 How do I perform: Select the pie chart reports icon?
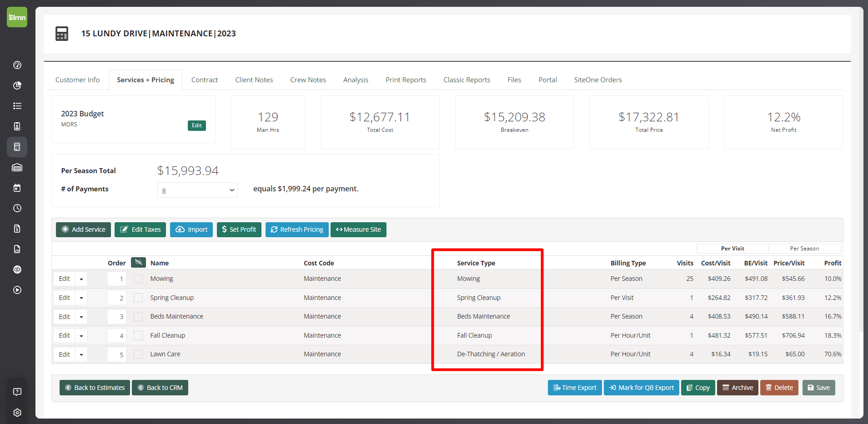17,85
